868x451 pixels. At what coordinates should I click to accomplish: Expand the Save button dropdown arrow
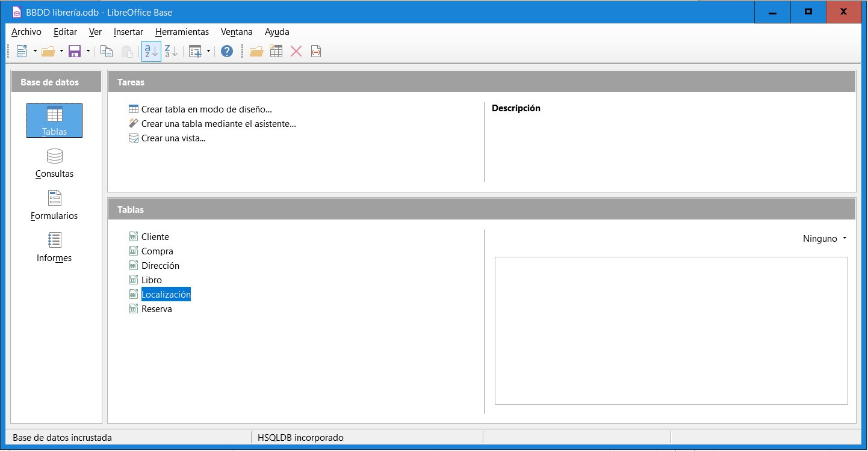(x=88, y=52)
